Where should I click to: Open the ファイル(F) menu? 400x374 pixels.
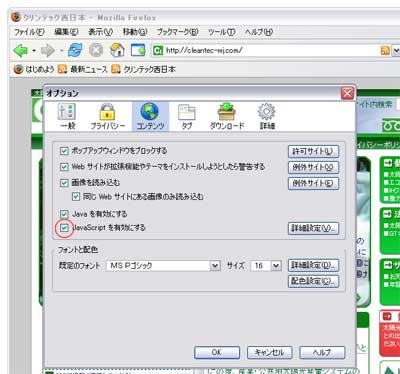[29, 32]
